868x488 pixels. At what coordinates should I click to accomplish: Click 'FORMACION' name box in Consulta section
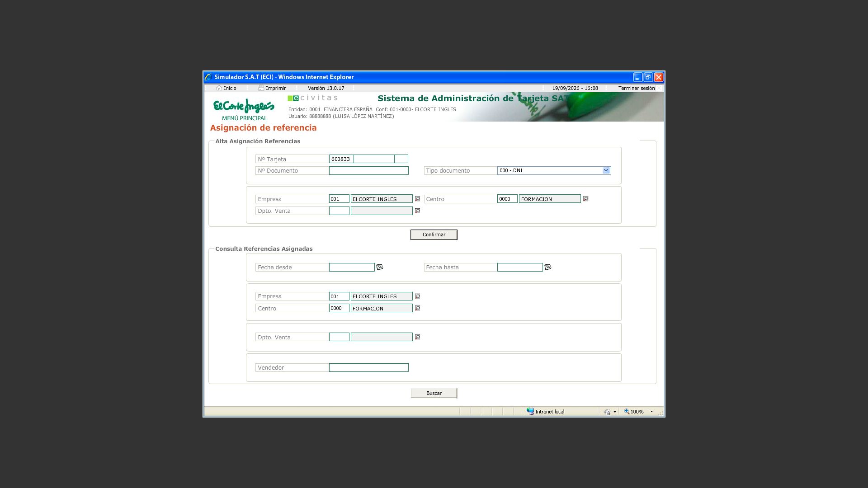[x=382, y=308]
